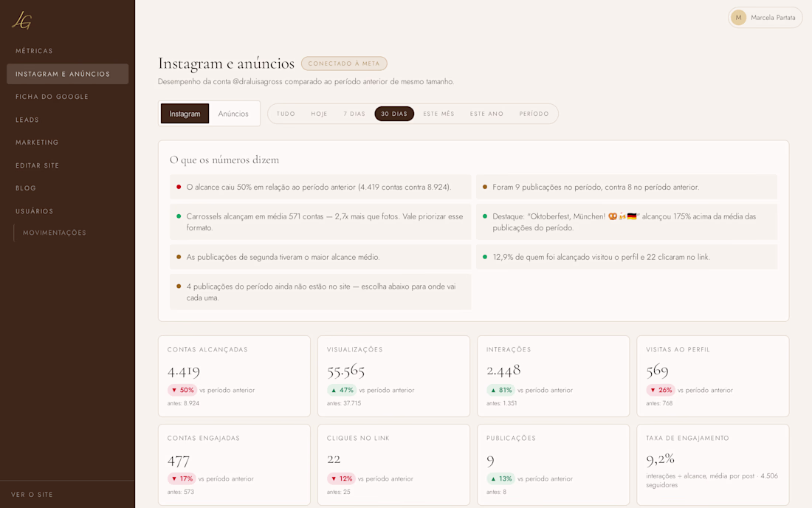The height and width of the screenshot is (508, 812).
Task: Click the Contas Engajadas value 477
Action: pyautogui.click(x=178, y=460)
